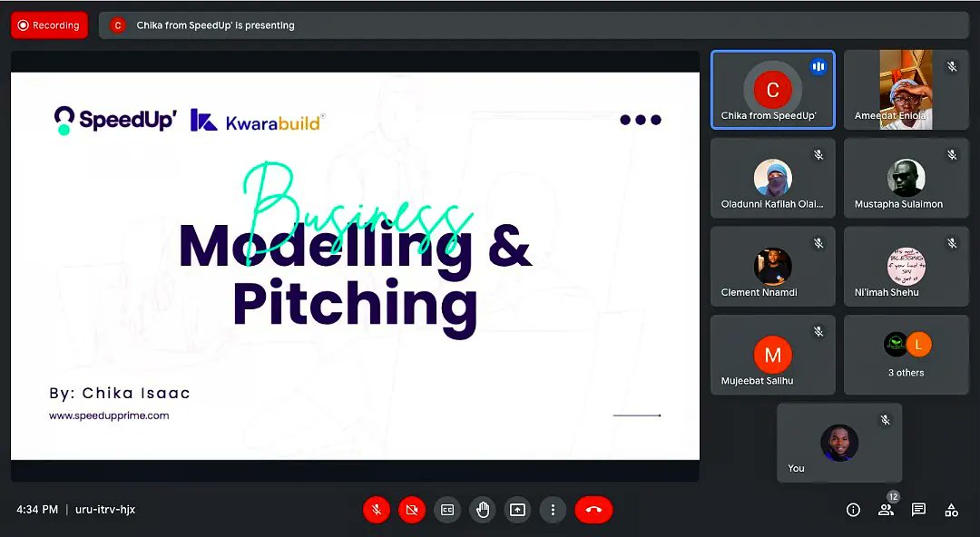The image size is (980, 537).
Task: Click the Recording indicator
Action: click(x=49, y=25)
